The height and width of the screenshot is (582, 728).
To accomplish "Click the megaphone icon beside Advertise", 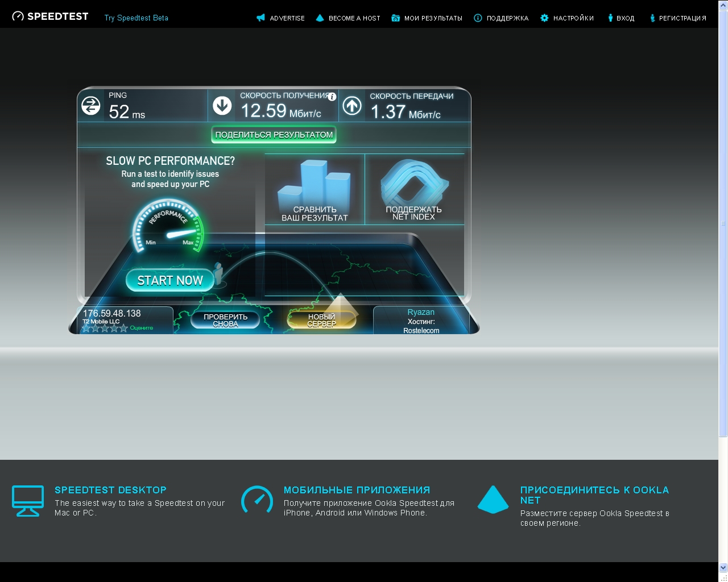I will [x=260, y=18].
